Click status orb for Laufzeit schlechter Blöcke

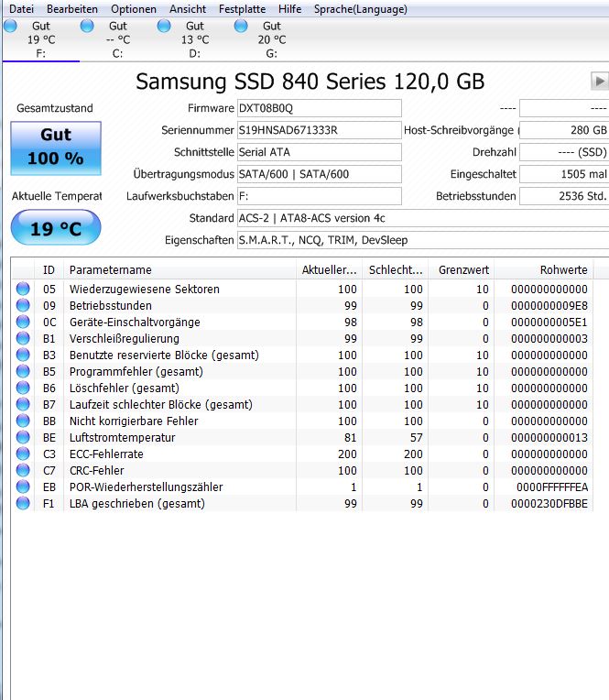(23, 404)
